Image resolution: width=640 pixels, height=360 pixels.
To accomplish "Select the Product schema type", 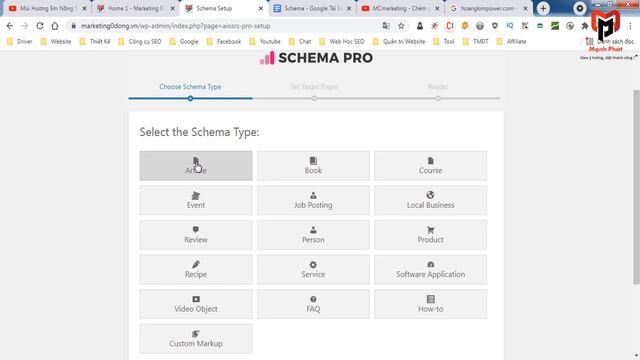I will tap(430, 235).
